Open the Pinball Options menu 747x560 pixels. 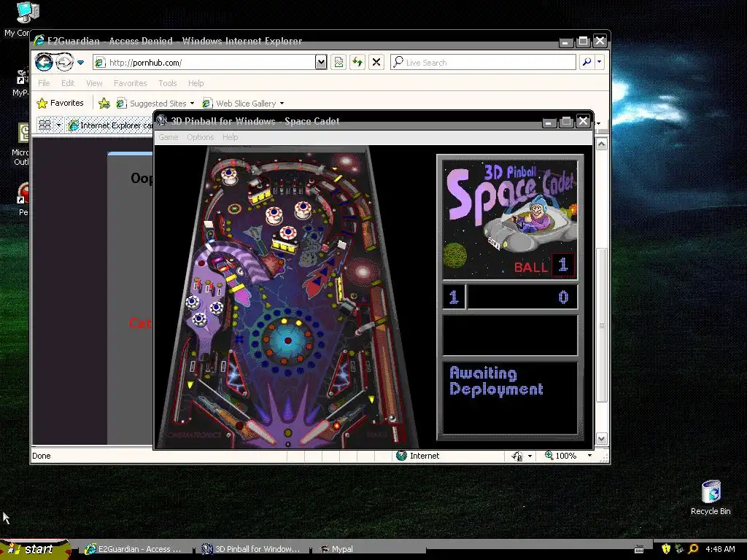pos(200,137)
